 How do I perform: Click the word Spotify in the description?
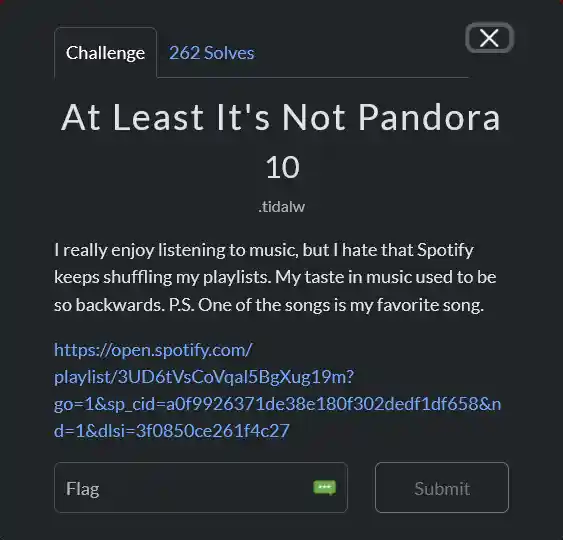[445, 250]
